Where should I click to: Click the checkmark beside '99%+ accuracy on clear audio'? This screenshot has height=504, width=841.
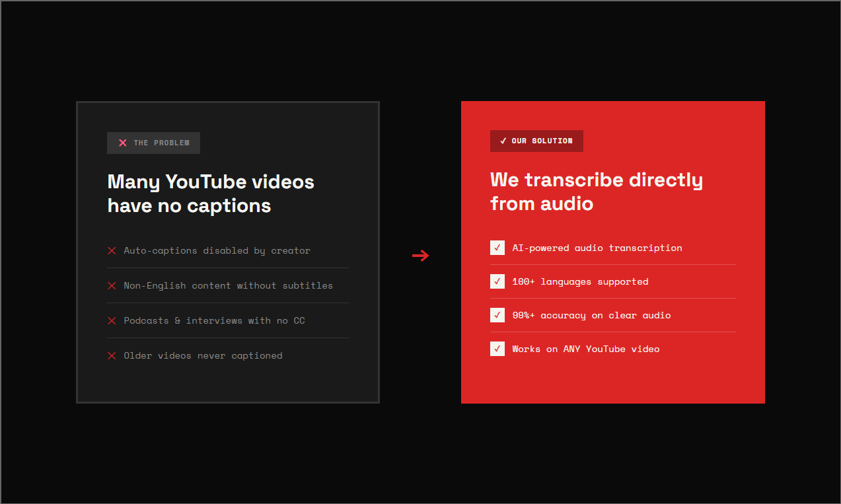(497, 315)
